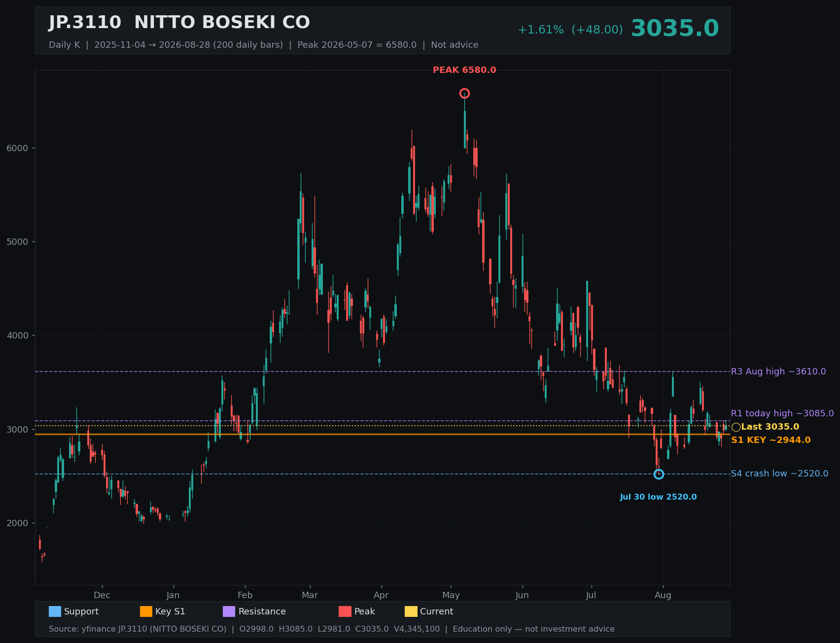840x643 pixels.
Task: Click the 'H3085.0' high value in footer
Action: click(296, 629)
